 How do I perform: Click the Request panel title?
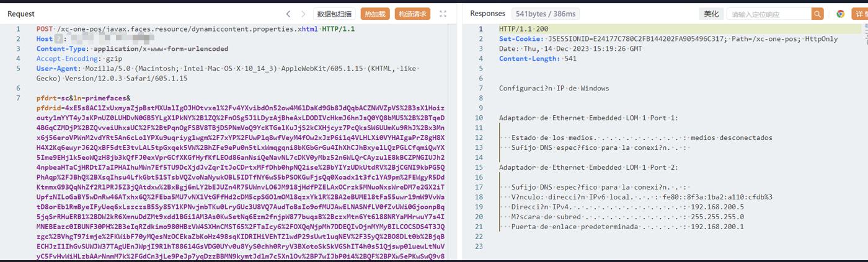click(21, 14)
